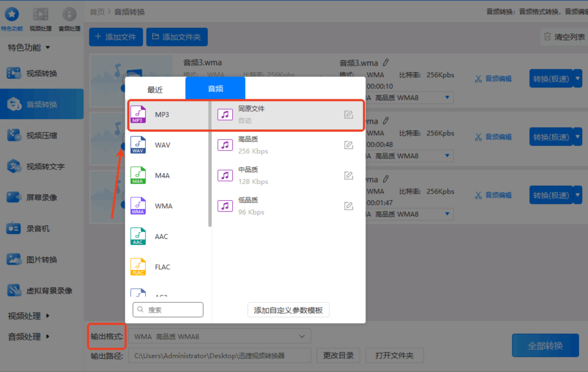Select 音频转换 in the sidebar
This screenshot has width=588, height=372.
pyautogui.click(x=42, y=104)
